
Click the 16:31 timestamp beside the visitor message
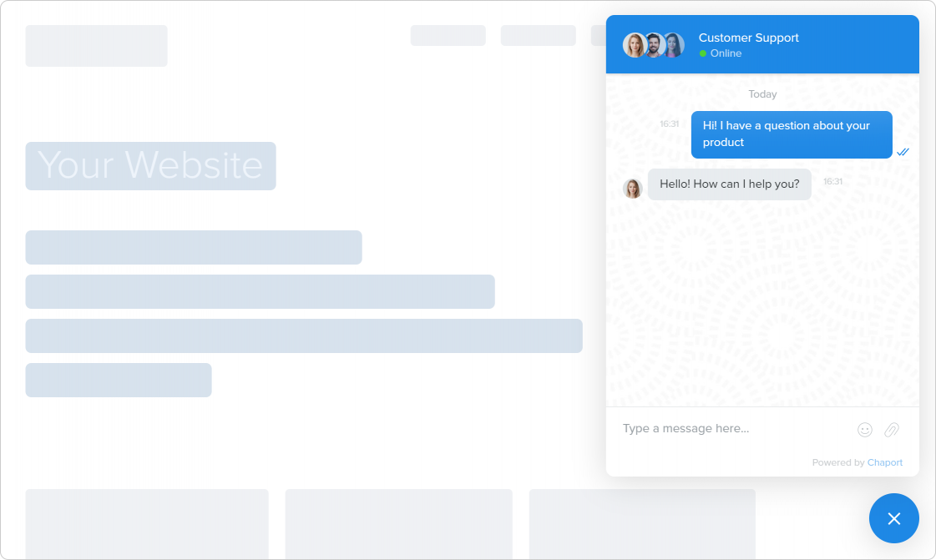click(670, 123)
